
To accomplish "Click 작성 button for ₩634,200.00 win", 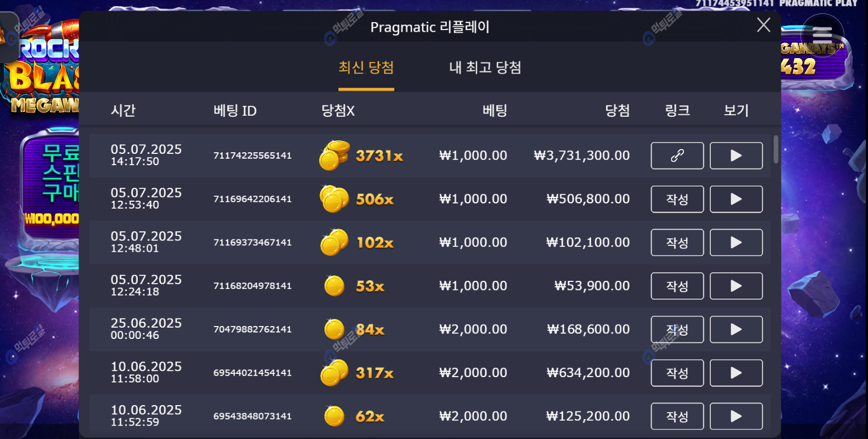I will 677,373.
